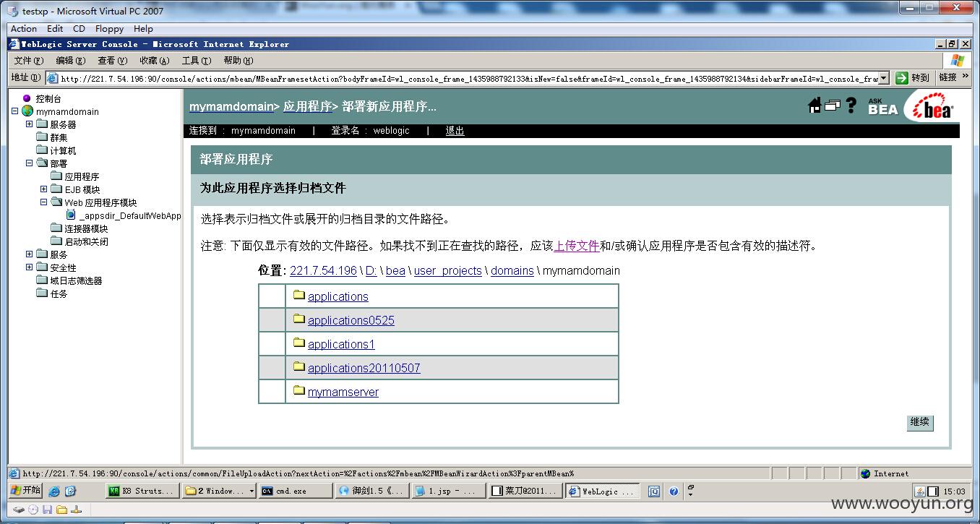Click folder icon beside mymamserver
980x524 pixels.
[299, 390]
